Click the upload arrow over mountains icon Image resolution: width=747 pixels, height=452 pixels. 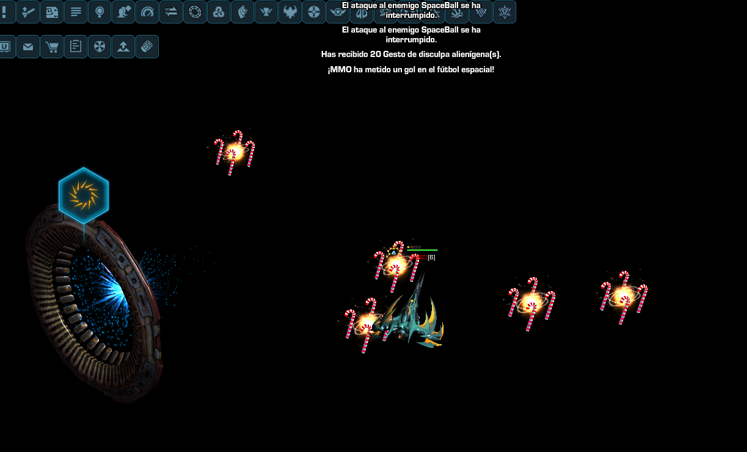pyautogui.click(x=123, y=47)
